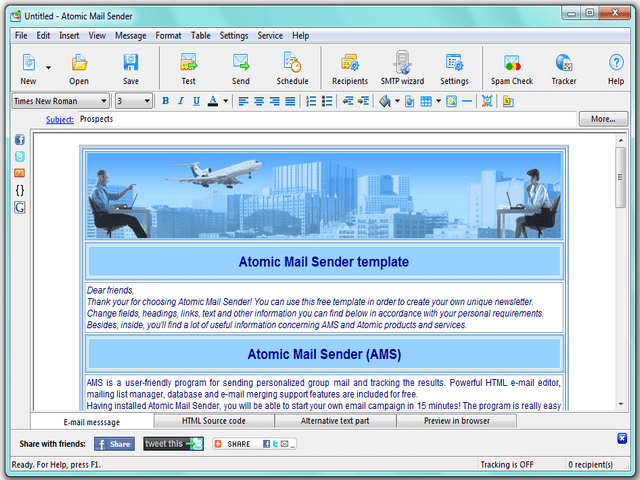
Task: Click the Schedule toolbar icon
Action: click(x=292, y=68)
